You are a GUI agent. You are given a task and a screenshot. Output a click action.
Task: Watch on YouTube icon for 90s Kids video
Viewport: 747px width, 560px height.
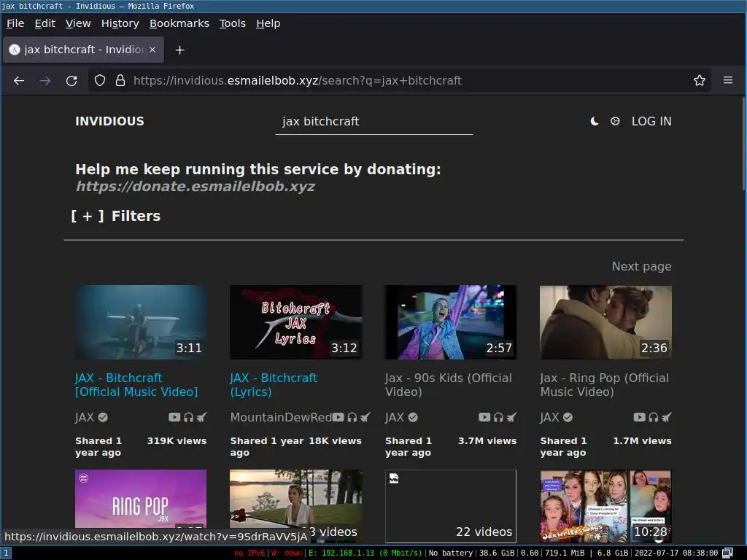pos(484,417)
